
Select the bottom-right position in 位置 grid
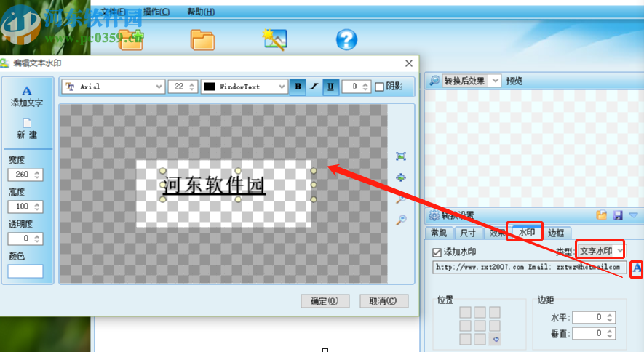click(x=495, y=340)
